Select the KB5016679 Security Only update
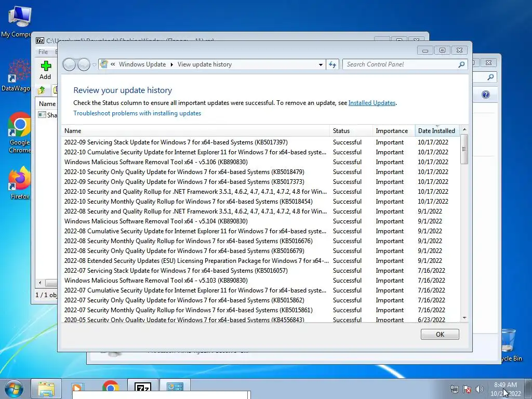 pos(261,251)
